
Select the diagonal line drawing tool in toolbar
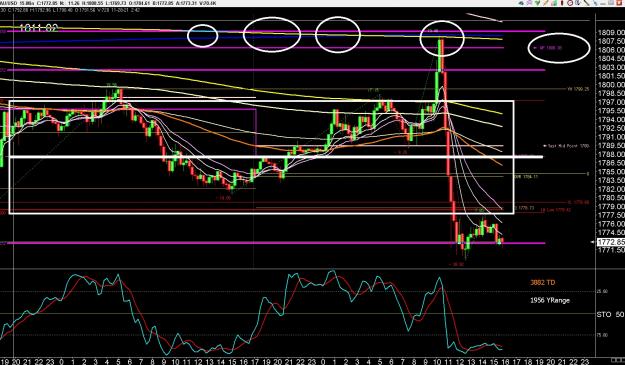point(587,3)
